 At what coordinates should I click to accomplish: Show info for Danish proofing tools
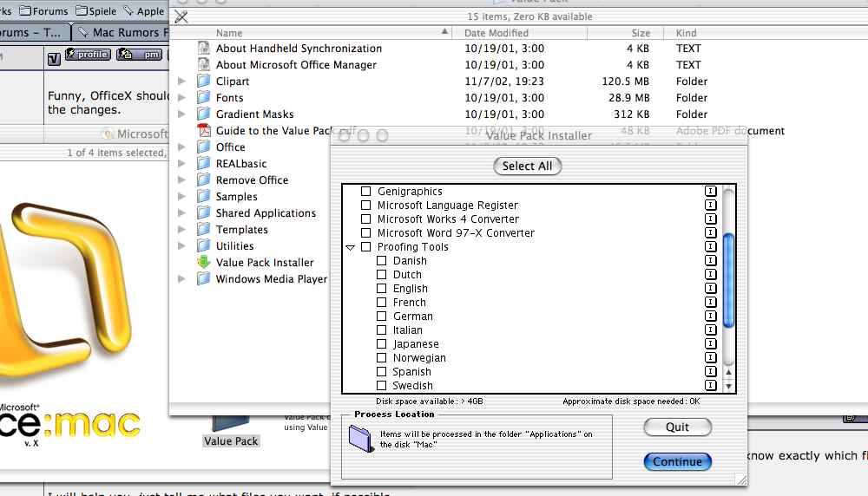[x=710, y=260]
